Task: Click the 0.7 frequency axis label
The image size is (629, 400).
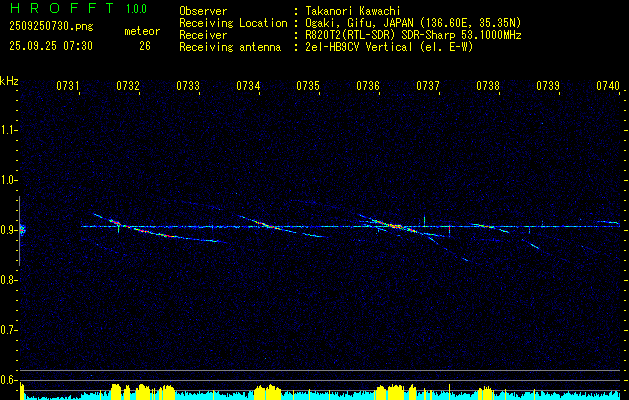Action: [7, 330]
